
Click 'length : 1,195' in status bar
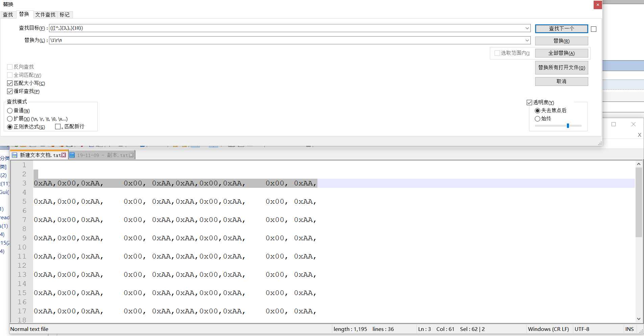pyautogui.click(x=350, y=329)
